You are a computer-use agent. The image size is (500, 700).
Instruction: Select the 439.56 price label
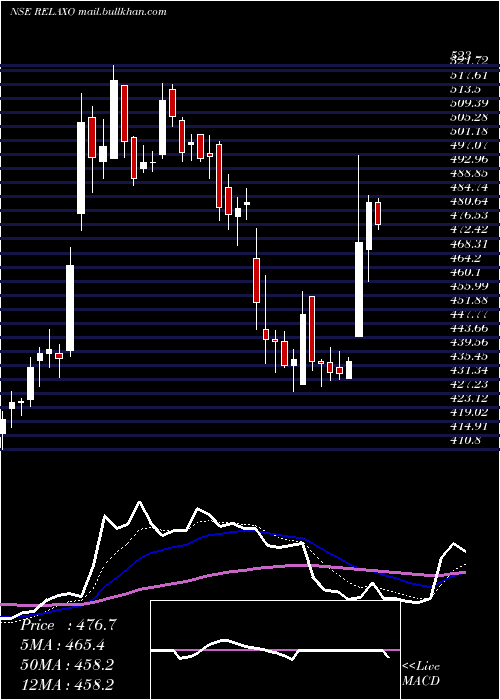(469, 342)
